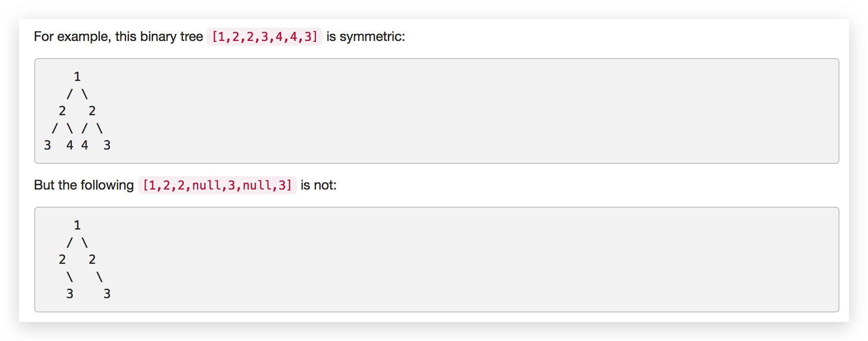Click left leaf 3 in the asymmetric tree
The image size is (868, 341).
tap(70, 294)
